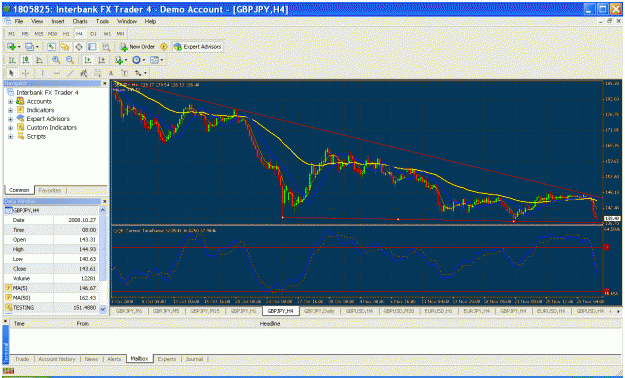Expand the Indicators tree node
Image resolution: width=625 pixels, height=378 pixels.
pos(10,110)
